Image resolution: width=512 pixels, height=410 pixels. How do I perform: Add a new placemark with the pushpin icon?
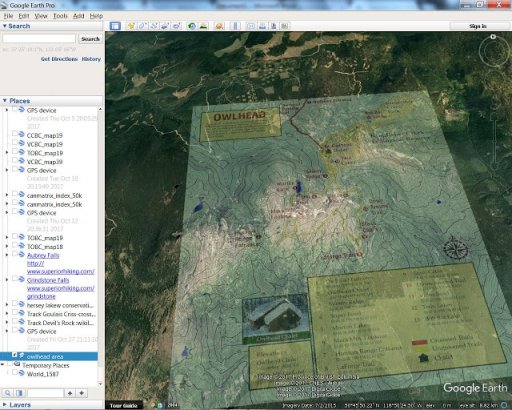(x=131, y=26)
